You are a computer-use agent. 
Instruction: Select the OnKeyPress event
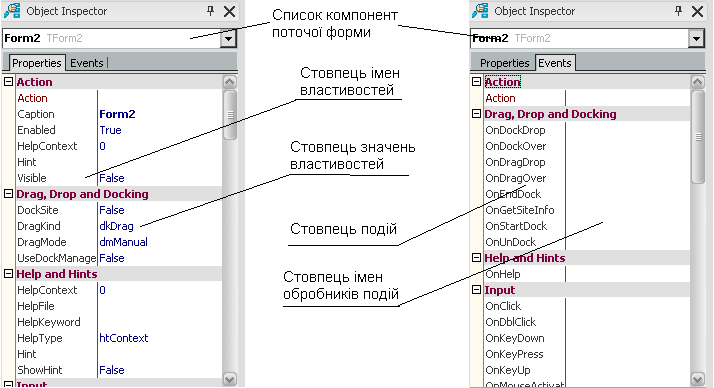click(x=515, y=354)
